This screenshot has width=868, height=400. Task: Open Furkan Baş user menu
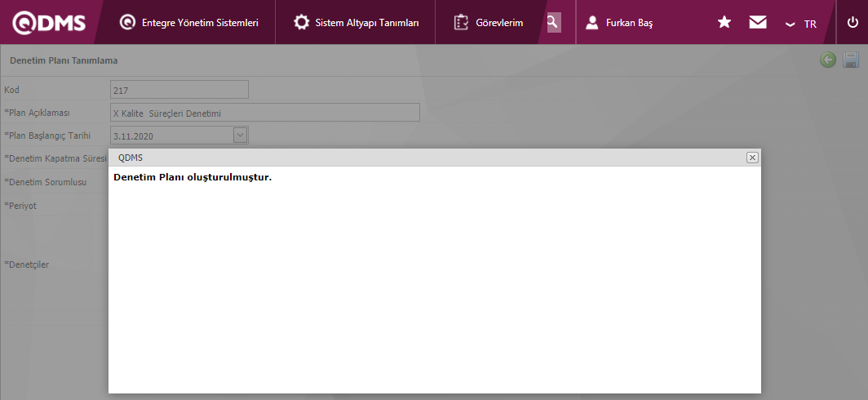click(x=619, y=23)
